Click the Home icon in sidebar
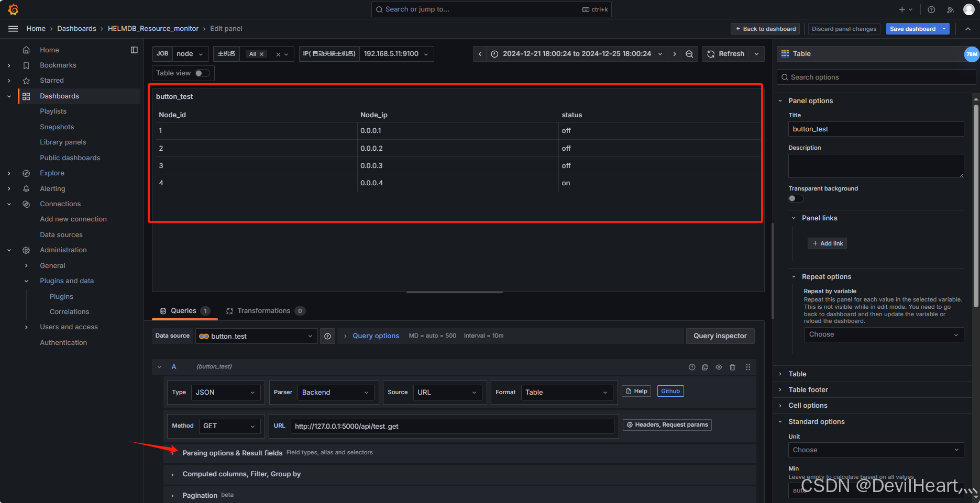 pos(26,50)
